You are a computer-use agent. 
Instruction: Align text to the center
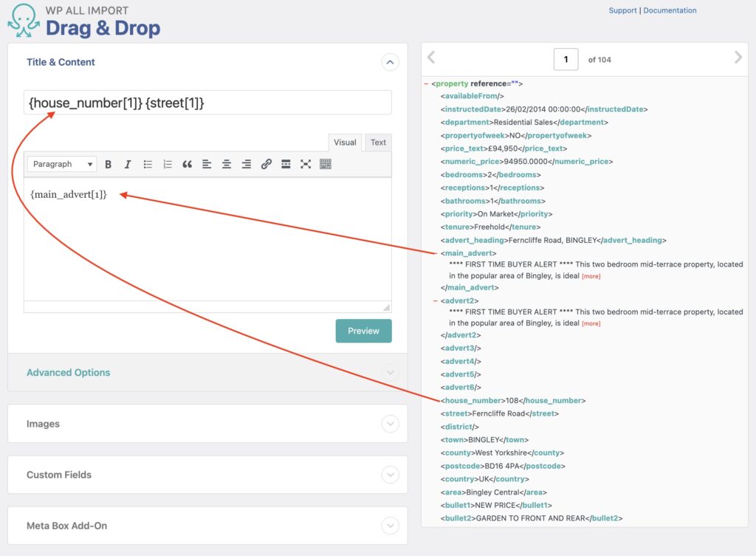pyautogui.click(x=227, y=164)
